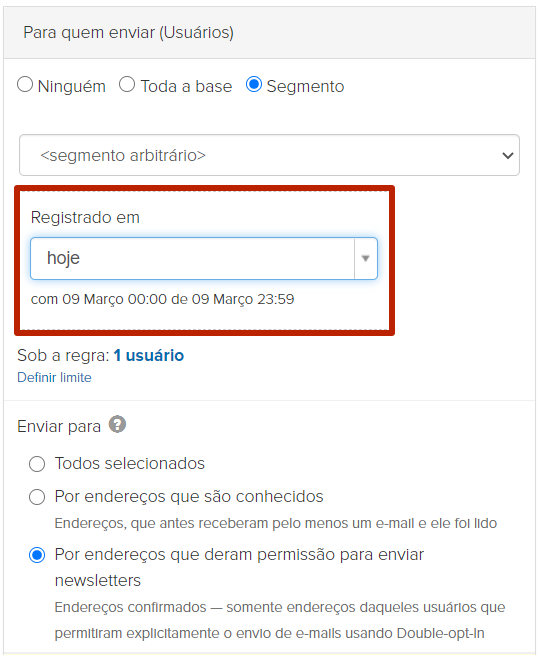This screenshot has width=539, height=655.
Task: Click the Toda a base label text
Action: (186, 86)
